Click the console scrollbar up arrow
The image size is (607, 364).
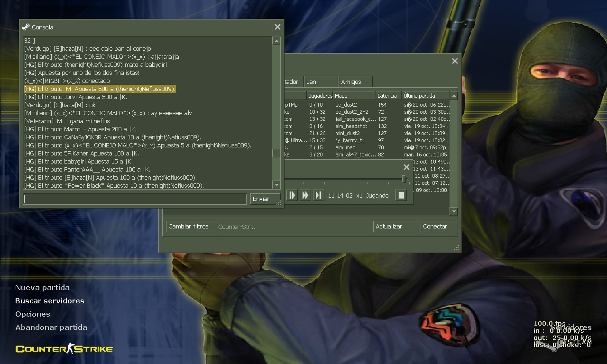276,41
